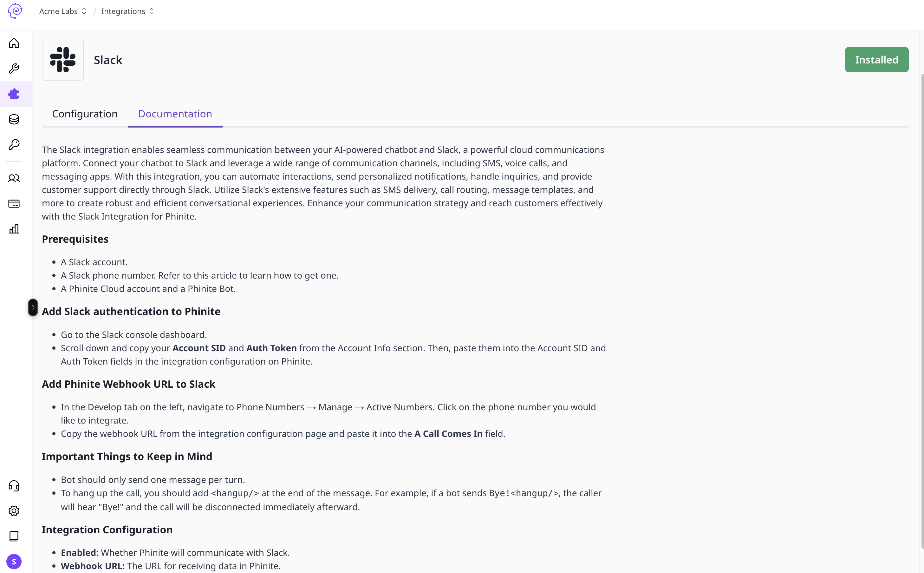Screen dimensions: 924x573
Task: Click the green Installed button
Action: tap(876, 60)
